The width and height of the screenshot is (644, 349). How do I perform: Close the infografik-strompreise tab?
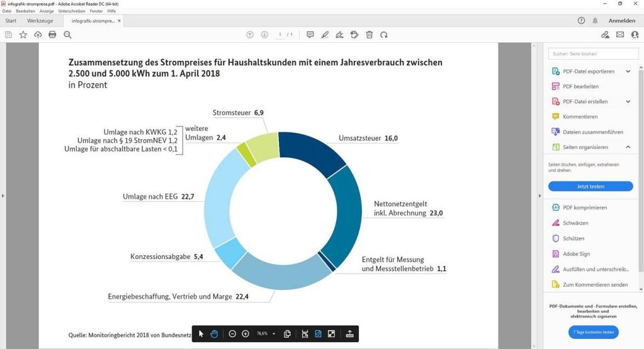(119, 21)
